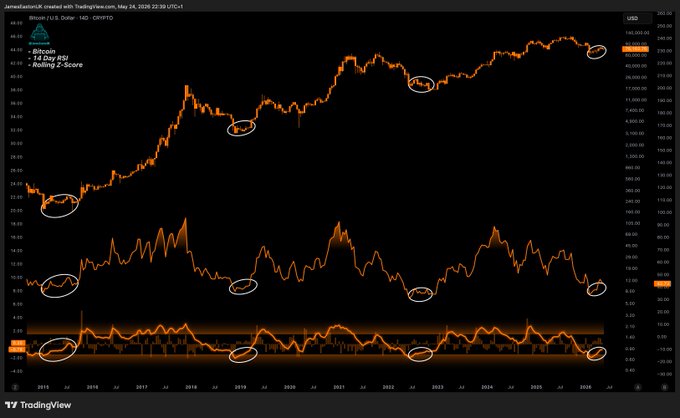Click the orange current Bitcoin price tag
The image size is (680, 418).
635,49
